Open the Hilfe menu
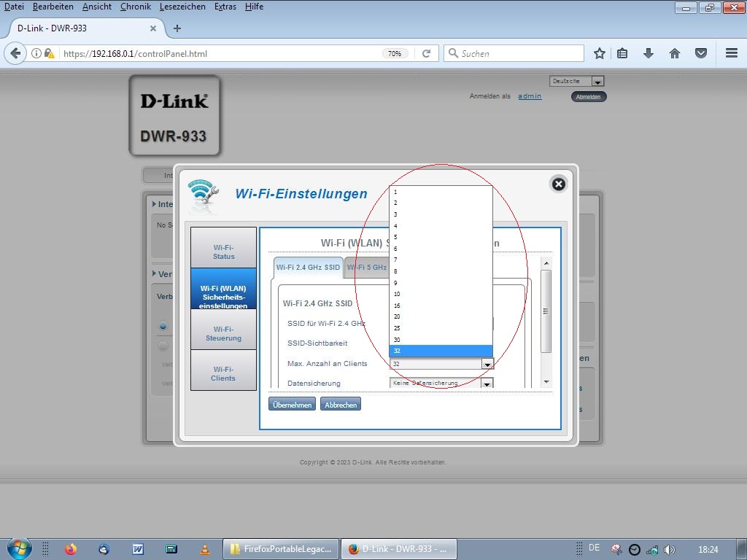 tap(254, 7)
